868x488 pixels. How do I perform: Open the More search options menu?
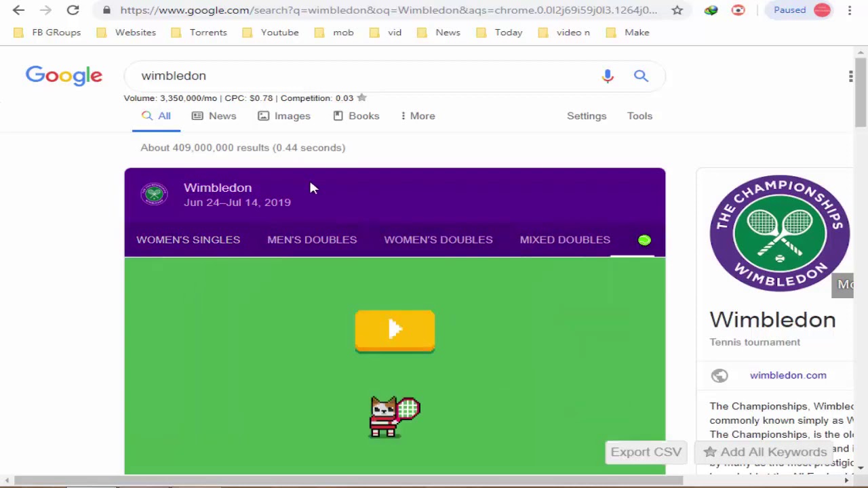(x=418, y=116)
